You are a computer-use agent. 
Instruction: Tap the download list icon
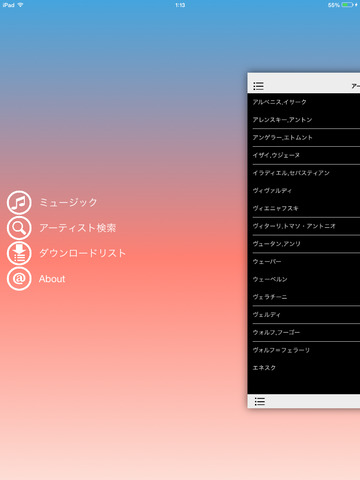[19, 253]
